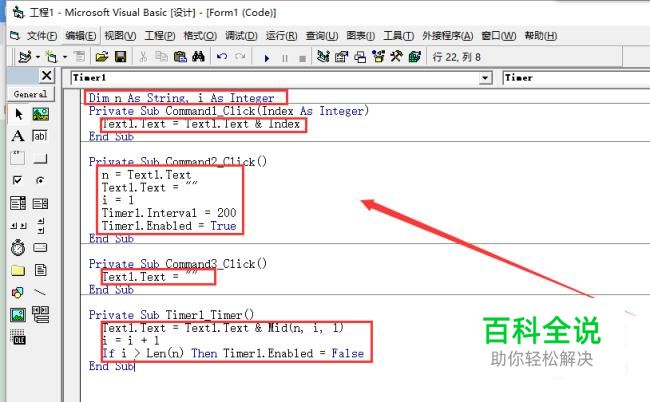The width and height of the screenshot is (650, 402).
Task: Open the Object Browser icon
Action: coord(378,56)
